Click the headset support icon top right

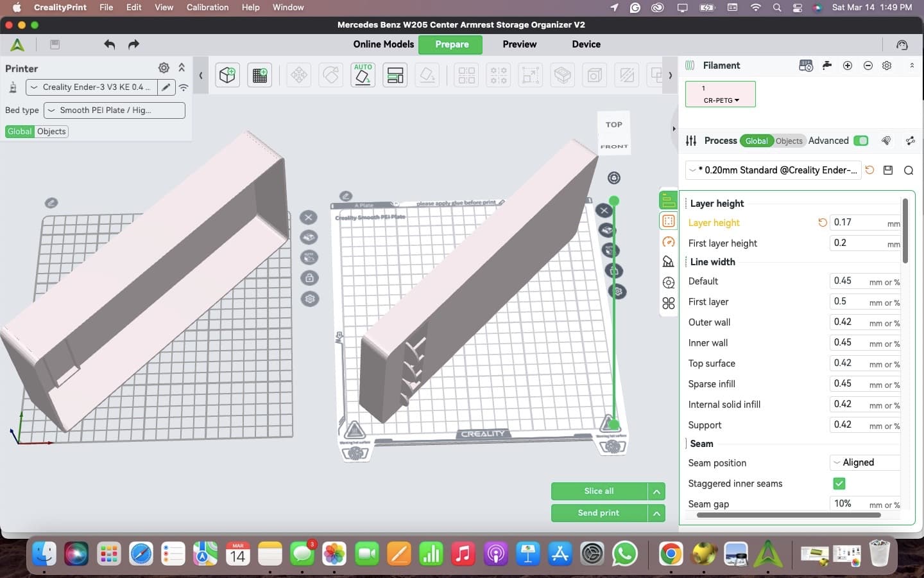pyautogui.click(x=902, y=45)
